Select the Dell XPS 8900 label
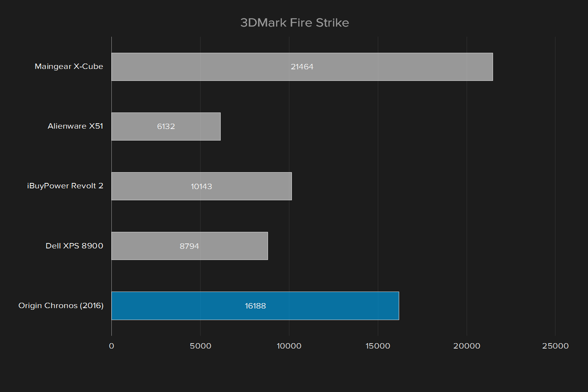This screenshot has height=392, width=588. 74,246
